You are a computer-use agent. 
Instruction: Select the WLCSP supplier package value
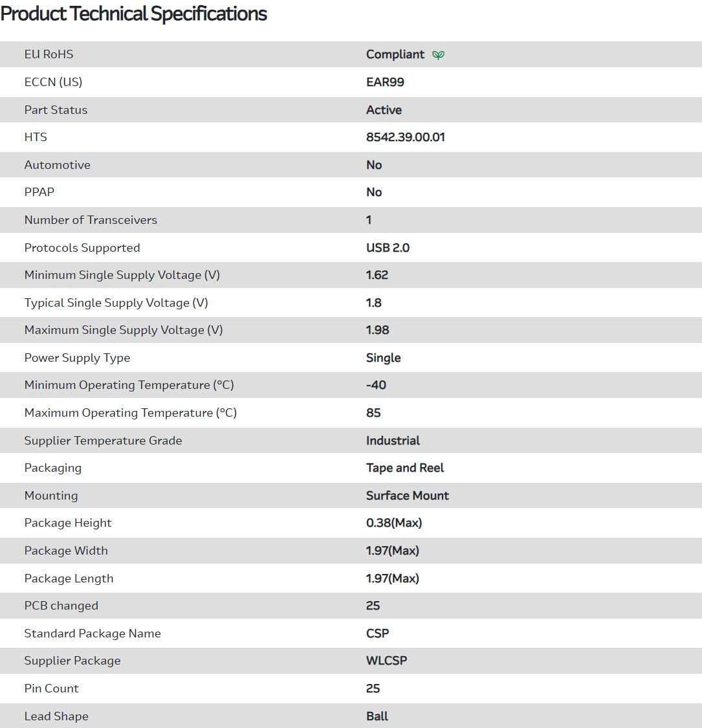point(386,661)
